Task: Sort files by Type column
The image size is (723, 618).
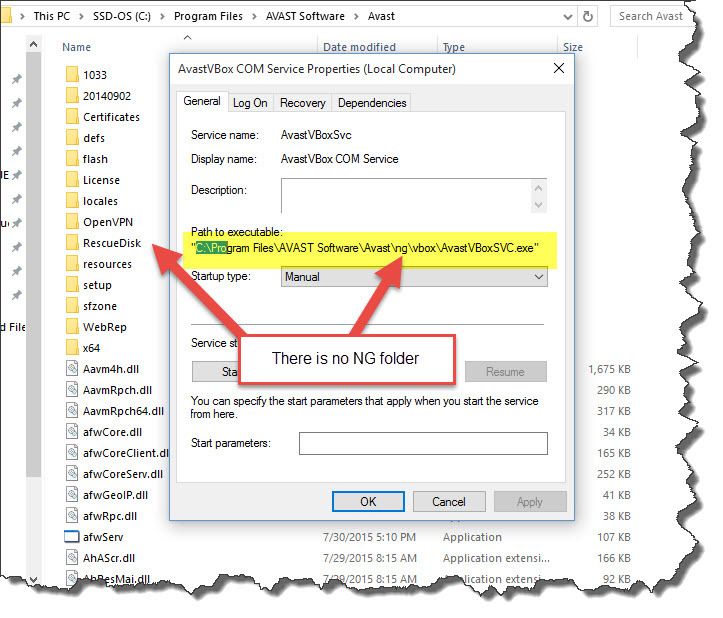Action: point(454,47)
